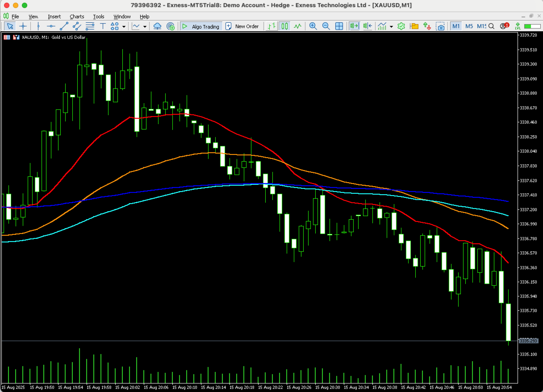This screenshot has height=392, width=543.
Task: Expand the indicators list dropdown arrow
Action: 145,27
